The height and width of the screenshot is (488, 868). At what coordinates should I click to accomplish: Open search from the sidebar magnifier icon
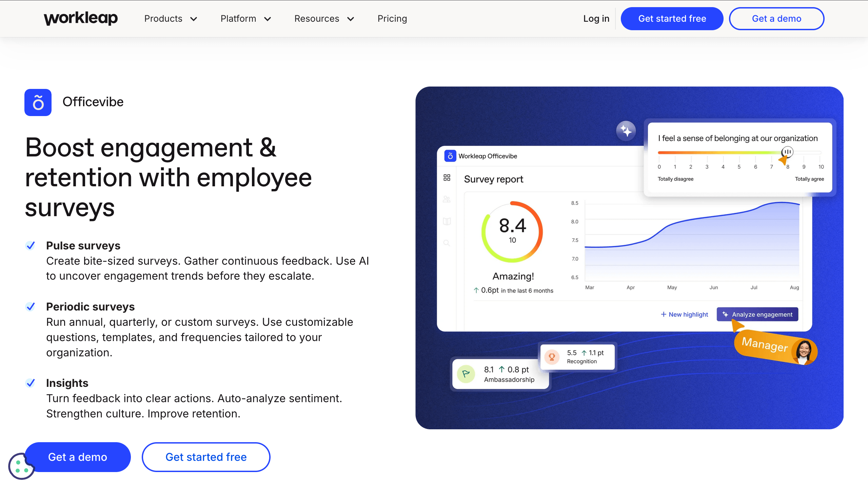pos(447,243)
